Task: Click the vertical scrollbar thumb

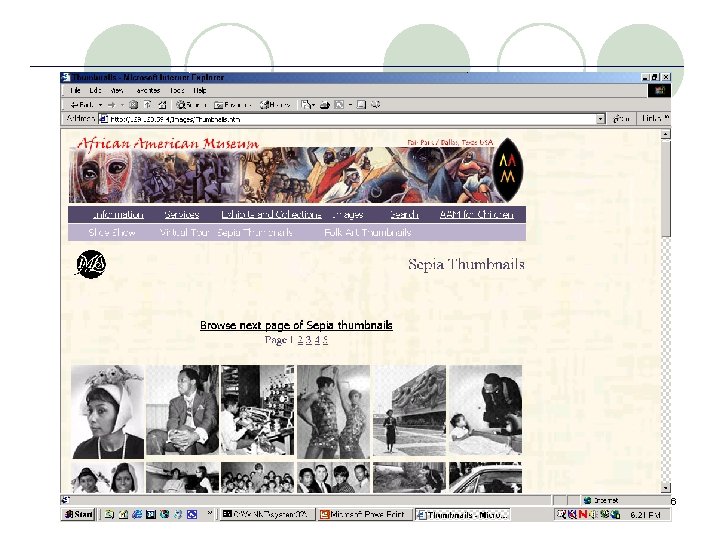Action: [x=665, y=189]
